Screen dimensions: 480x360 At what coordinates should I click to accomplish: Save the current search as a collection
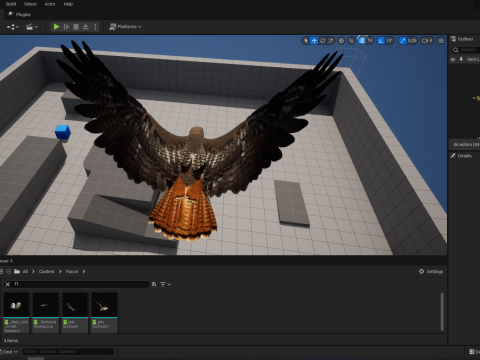pyautogui.click(x=154, y=284)
